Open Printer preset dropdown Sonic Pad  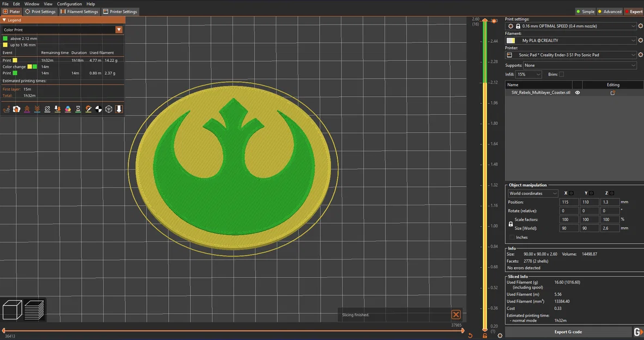click(572, 54)
